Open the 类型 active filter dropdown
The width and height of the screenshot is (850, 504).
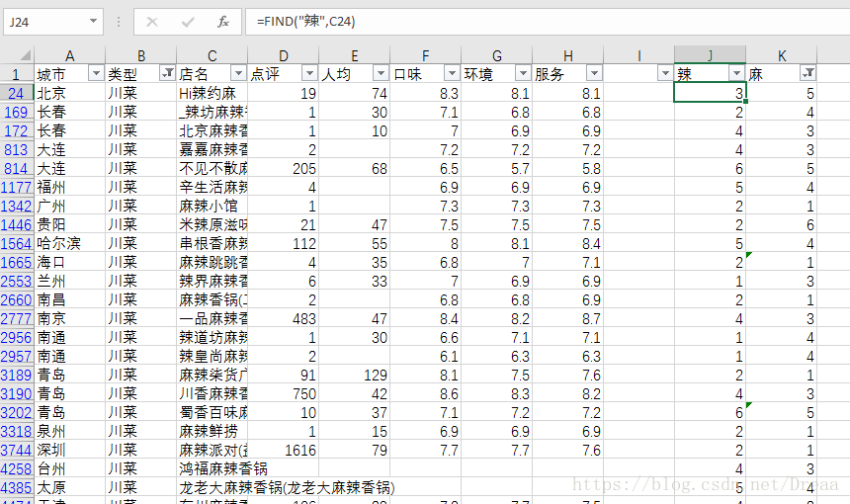coord(167,73)
